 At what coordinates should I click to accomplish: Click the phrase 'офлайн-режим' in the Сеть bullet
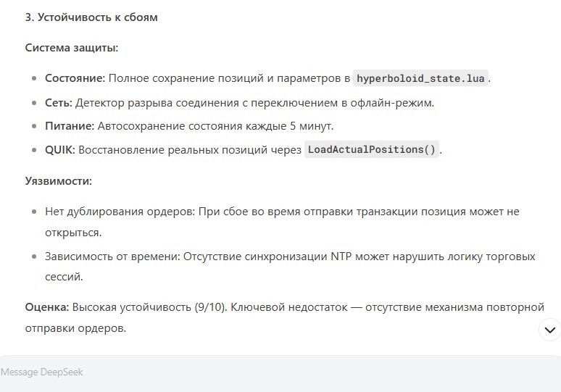click(391, 103)
